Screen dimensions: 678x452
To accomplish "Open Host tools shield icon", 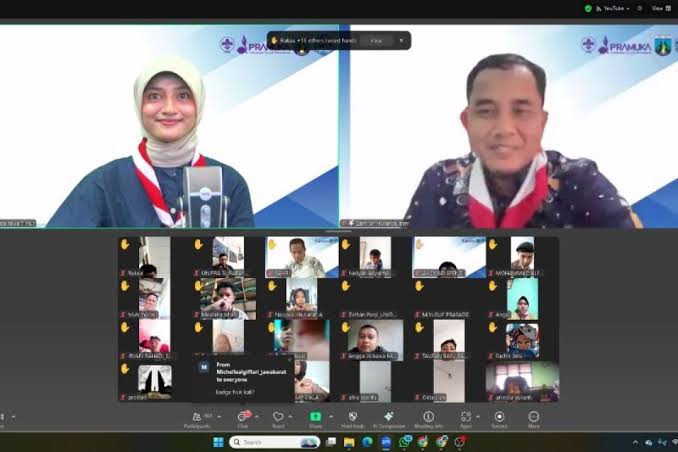I will [x=352, y=417].
